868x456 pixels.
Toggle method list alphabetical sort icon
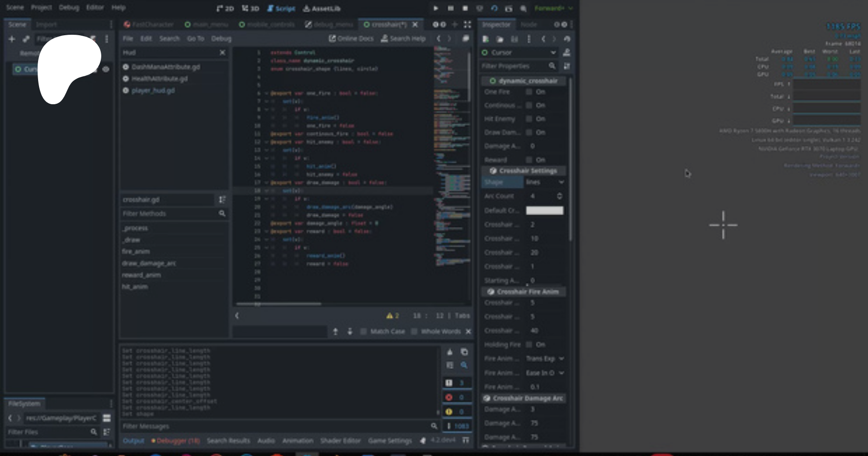click(222, 199)
